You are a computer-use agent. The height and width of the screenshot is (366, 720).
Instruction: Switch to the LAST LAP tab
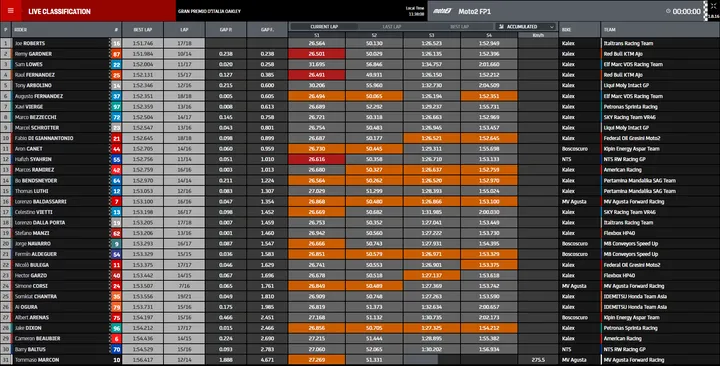pyautogui.click(x=392, y=27)
